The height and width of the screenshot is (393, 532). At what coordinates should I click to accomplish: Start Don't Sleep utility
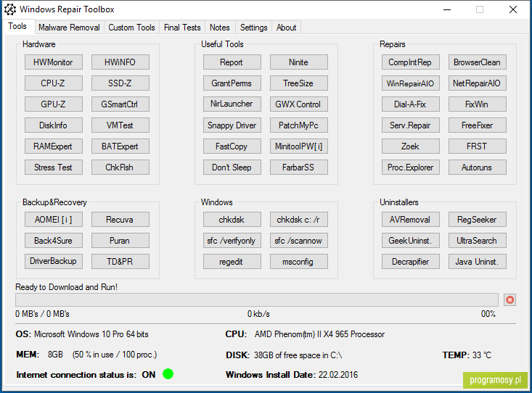coord(232,167)
